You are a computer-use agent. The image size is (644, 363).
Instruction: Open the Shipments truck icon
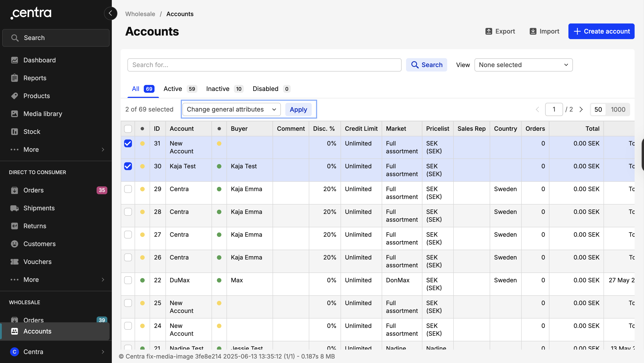(15, 208)
